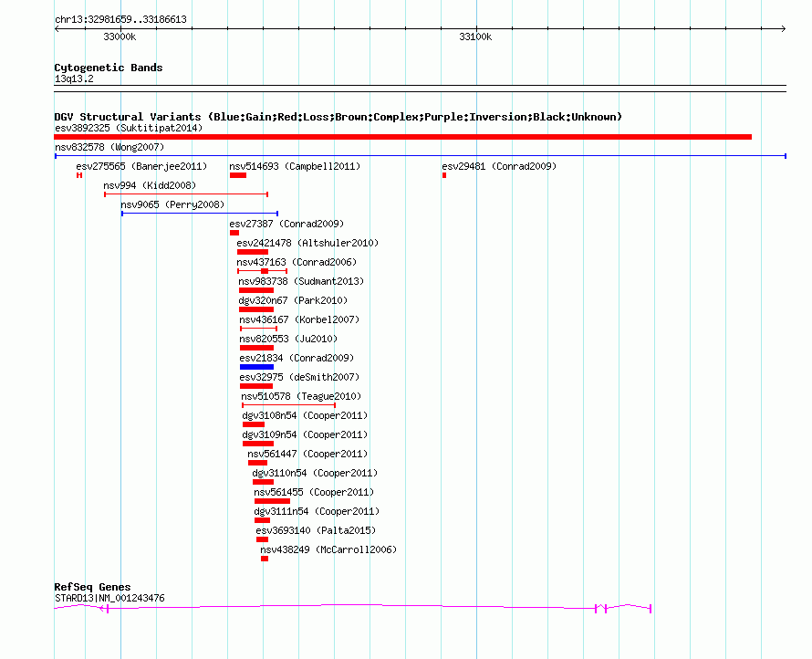Click the nsv437163 (Conrad2006) label
The height and width of the screenshot is (659, 812).
tap(297, 262)
